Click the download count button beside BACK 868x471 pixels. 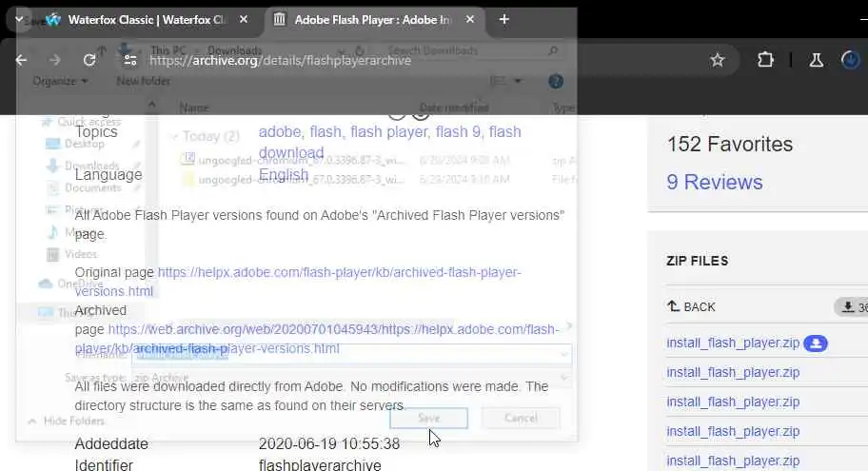click(x=853, y=306)
